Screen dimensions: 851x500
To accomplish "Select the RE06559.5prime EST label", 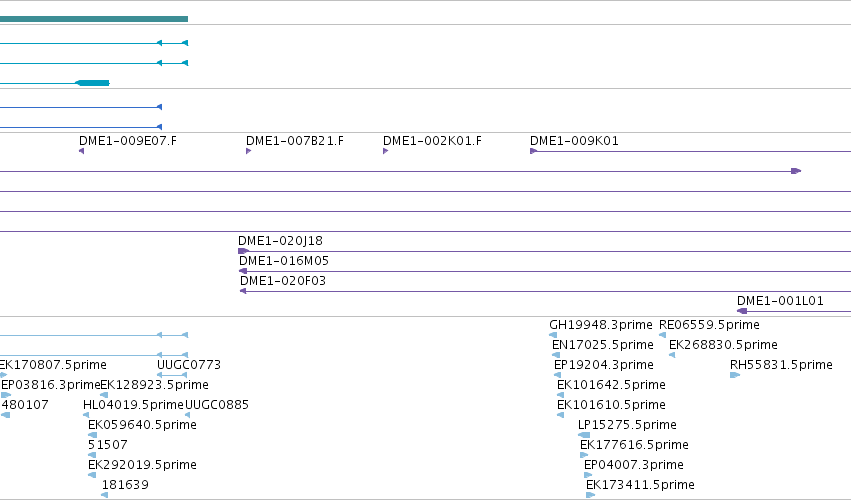I will click(x=709, y=325).
